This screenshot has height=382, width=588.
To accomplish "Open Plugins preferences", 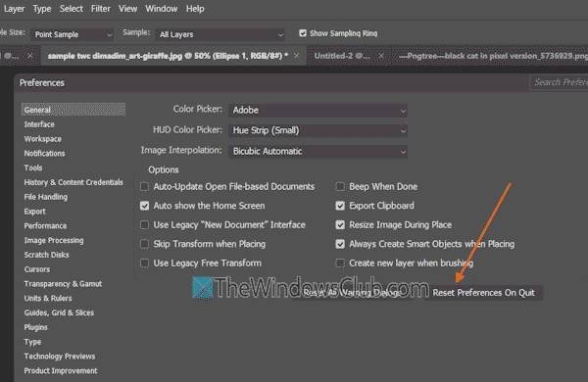I will point(36,327).
